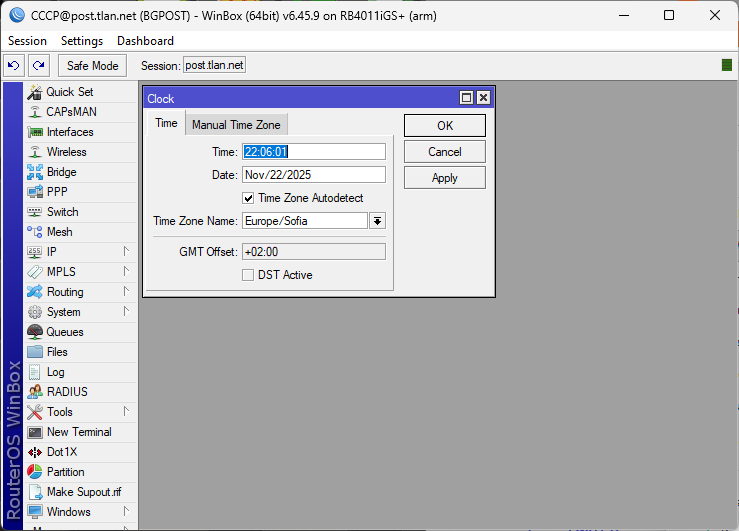Image resolution: width=739 pixels, height=531 pixels.
Task: Toggle the Safe Mode button
Action: 92,65
